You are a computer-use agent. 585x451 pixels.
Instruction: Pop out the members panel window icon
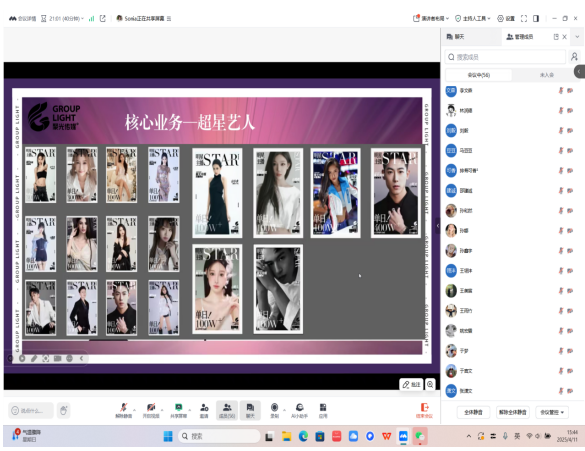[556, 37]
